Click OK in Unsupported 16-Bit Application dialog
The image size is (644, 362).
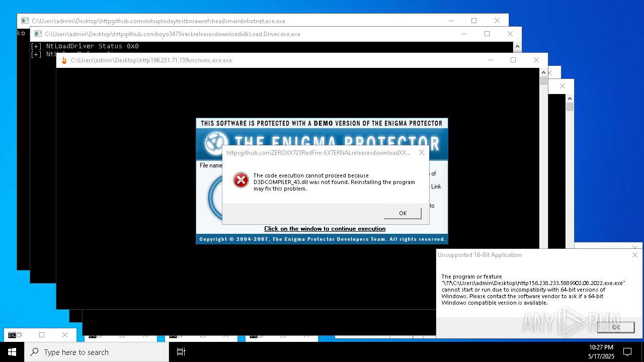(x=616, y=327)
